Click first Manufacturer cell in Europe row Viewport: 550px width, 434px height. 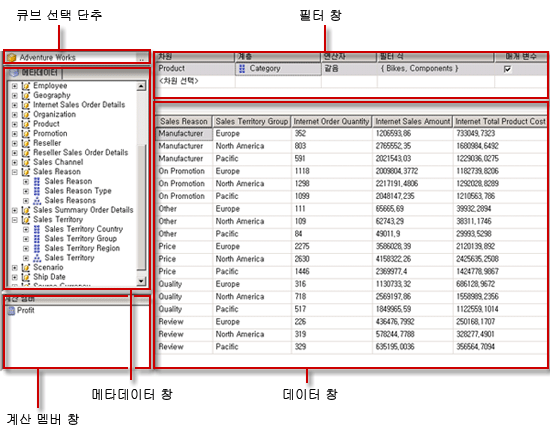[184, 134]
